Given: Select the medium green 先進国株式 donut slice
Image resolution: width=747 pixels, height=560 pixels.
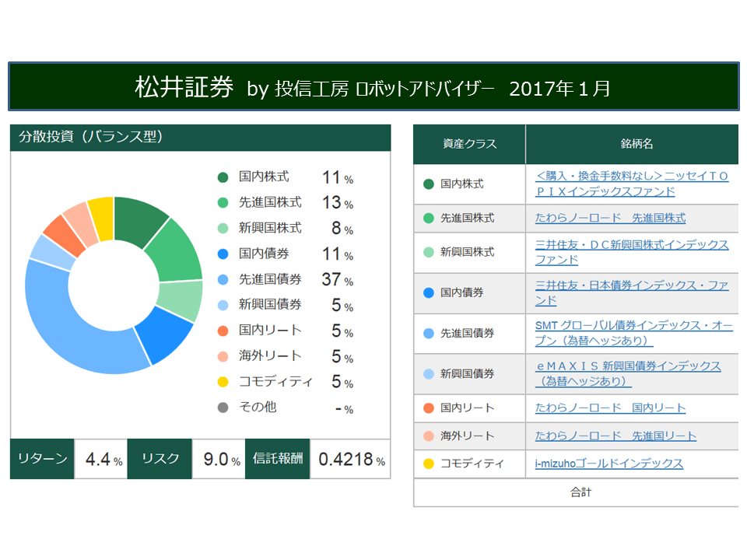Looking at the screenshot, I should coord(177,252).
